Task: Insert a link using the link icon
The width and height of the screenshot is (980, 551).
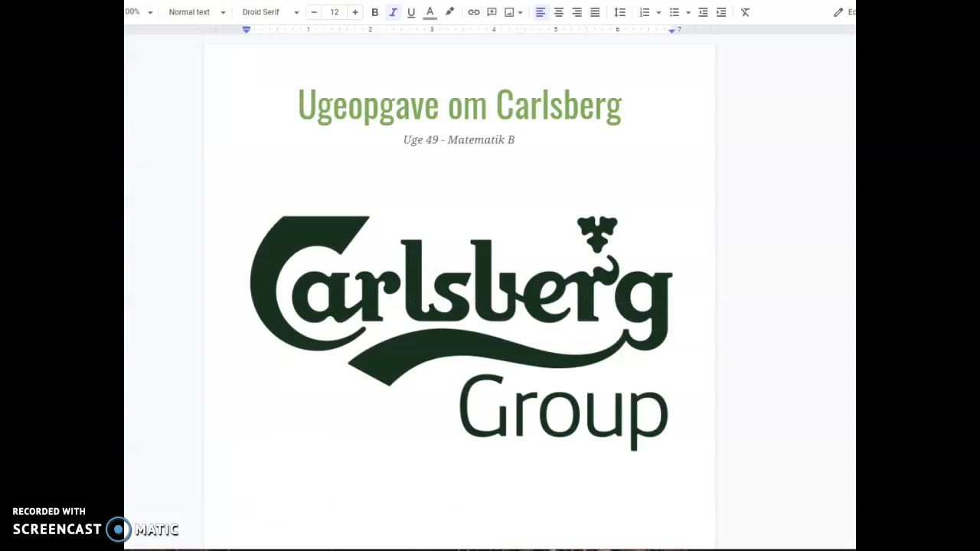Action: coord(474,12)
